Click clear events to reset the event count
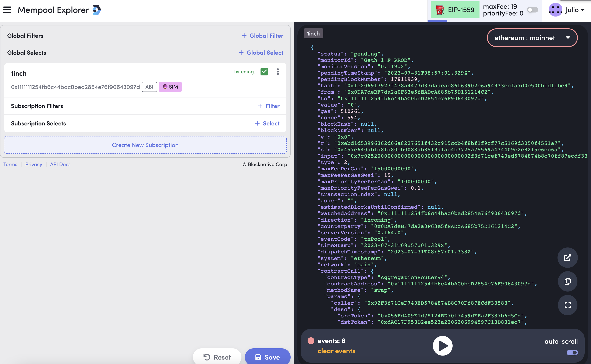Viewport: 591px width, 364px height. click(336, 351)
